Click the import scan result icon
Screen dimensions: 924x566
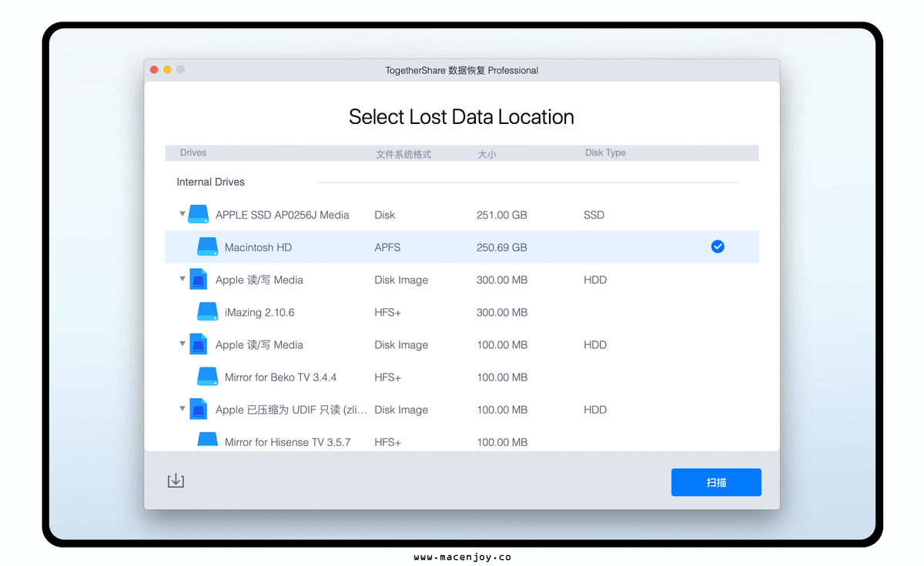pyautogui.click(x=176, y=481)
